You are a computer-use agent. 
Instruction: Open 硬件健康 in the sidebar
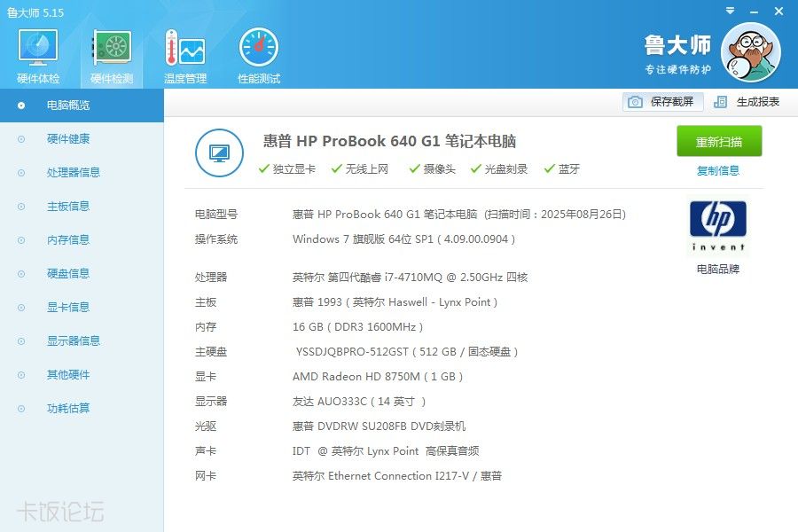[68, 139]
